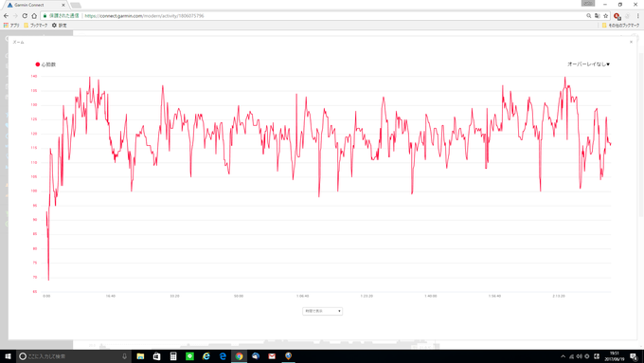
Task: Open the 設定 settings bookmark
Action: coord(59,25)
